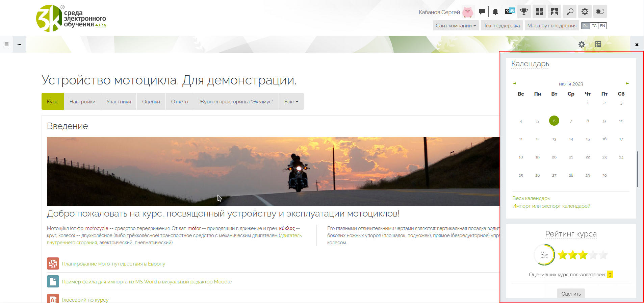Click the version label 4.1.3a

[100, 25]
